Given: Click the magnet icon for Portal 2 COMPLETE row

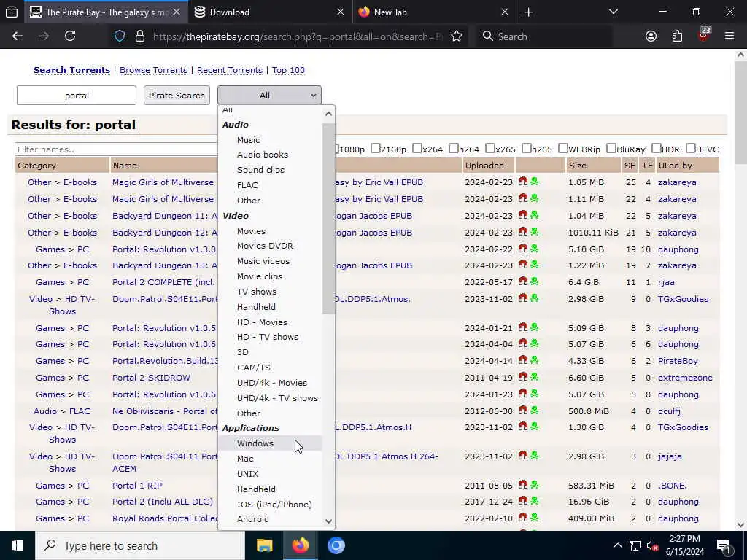Looking at the screenshot, I should (x=523, y=281).
